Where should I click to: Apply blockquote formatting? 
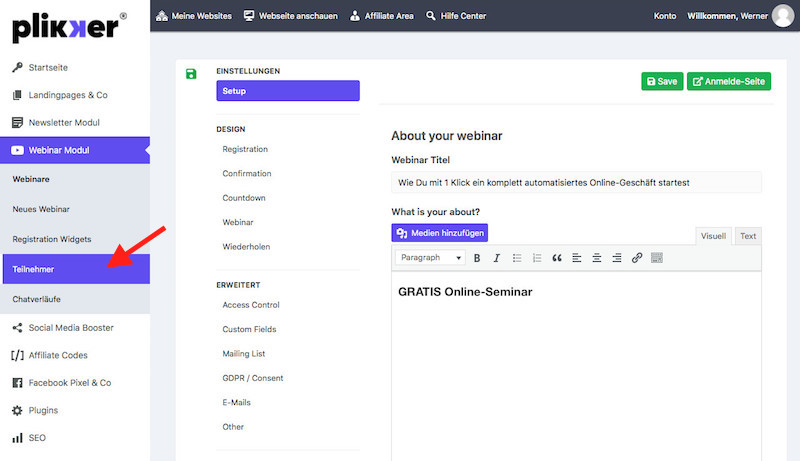[x=557, y=258]
